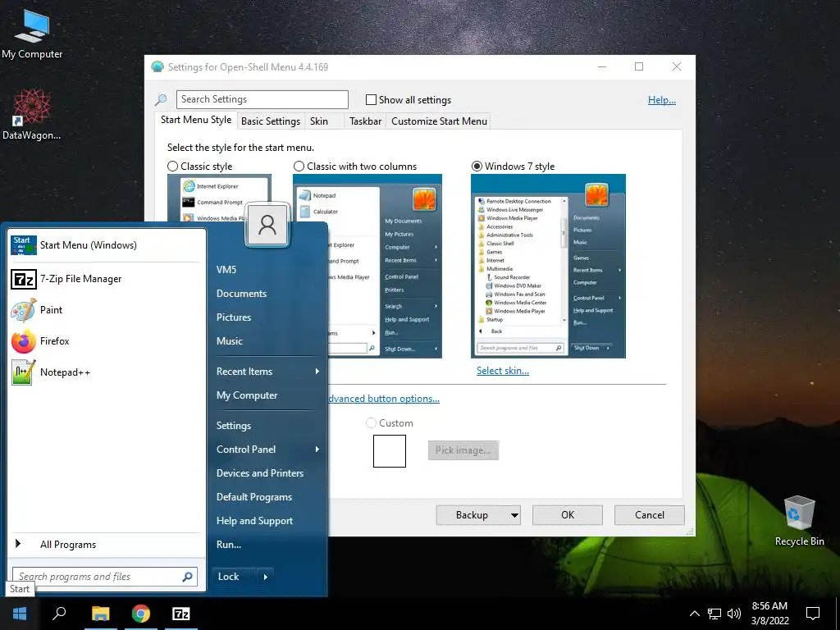Open My Computer in start menu

[247, 395]
